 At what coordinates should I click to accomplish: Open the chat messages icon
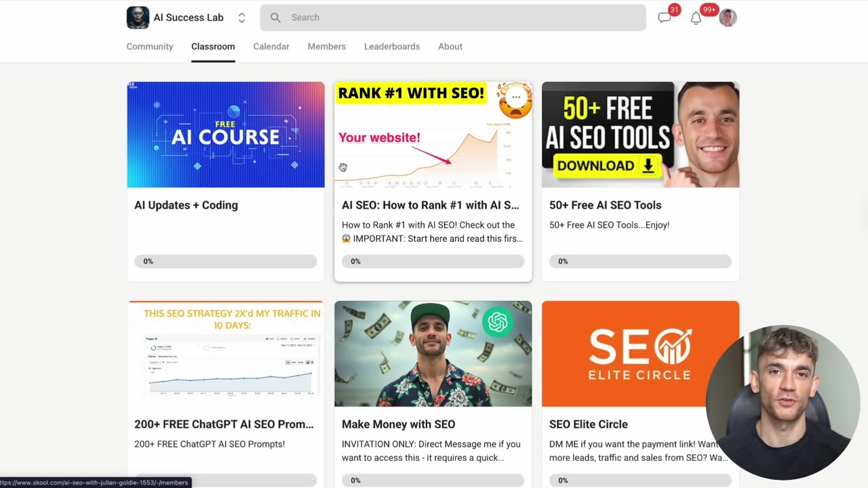(x=665, y=18)
